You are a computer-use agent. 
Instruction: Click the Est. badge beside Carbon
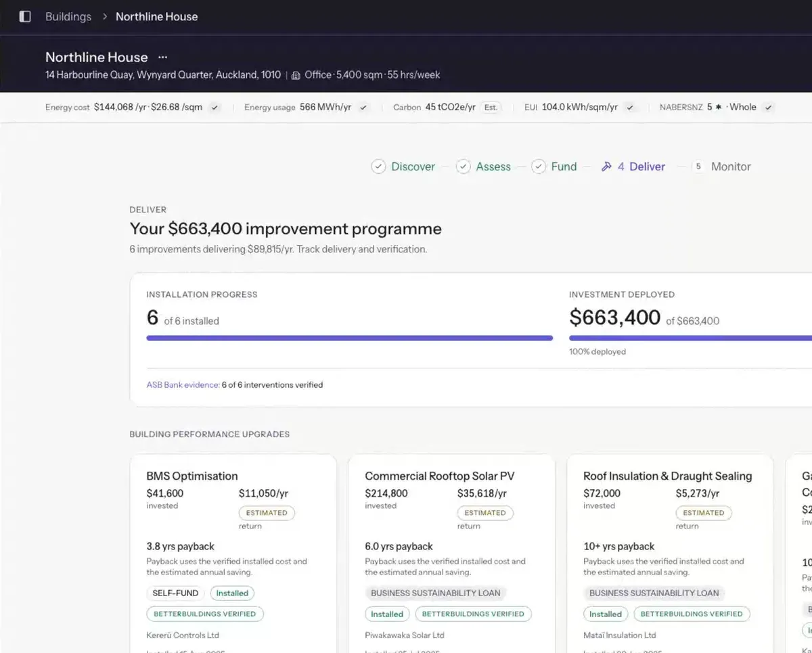(x=491, y=108)
